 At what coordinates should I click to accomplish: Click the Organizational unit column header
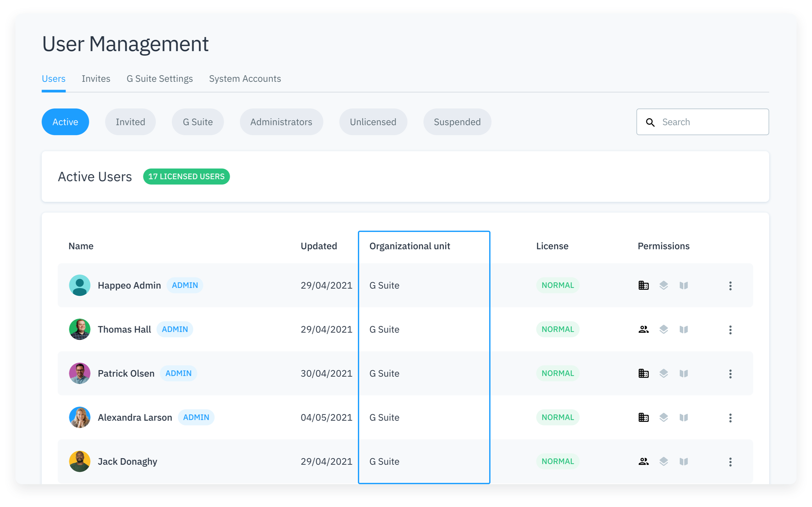[x=409, y=246]
